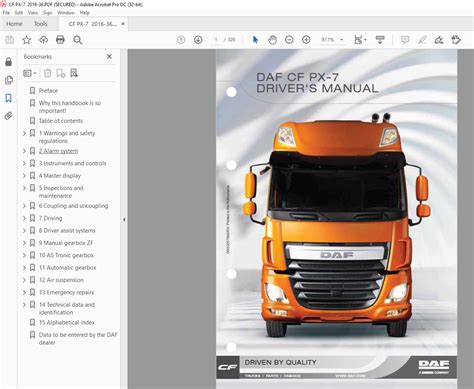474x389 pixels.
Task: Select the highlighter pen tool
Action: click(422, 40)
